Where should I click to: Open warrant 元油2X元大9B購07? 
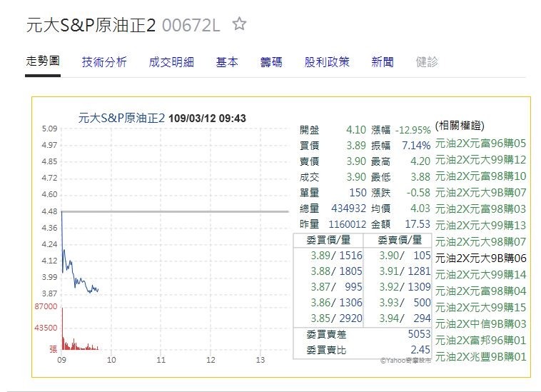480,193
